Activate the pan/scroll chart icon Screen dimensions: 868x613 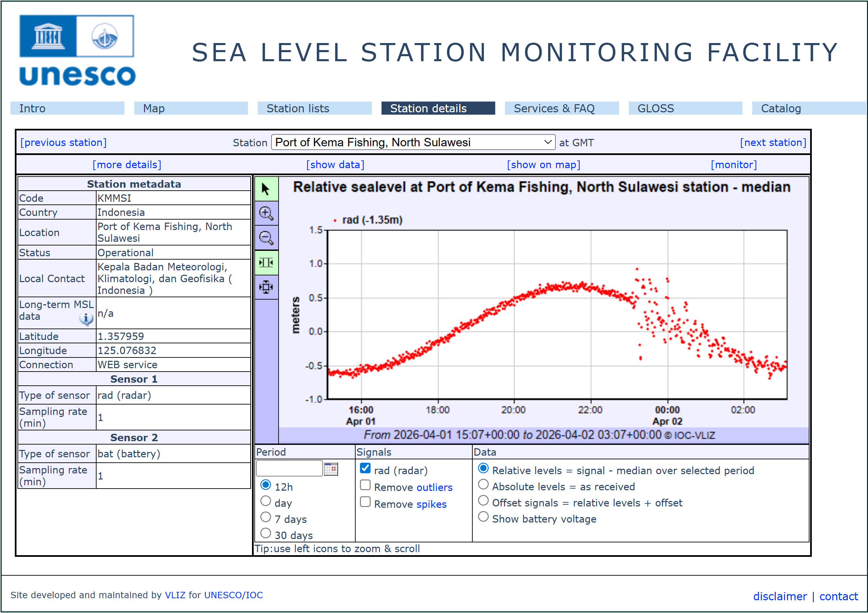tap(266, 287)
